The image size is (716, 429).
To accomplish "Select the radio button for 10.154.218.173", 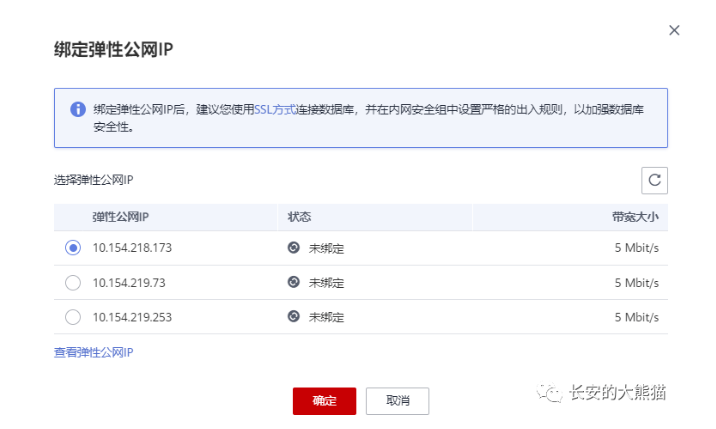I will coord(73,248).
